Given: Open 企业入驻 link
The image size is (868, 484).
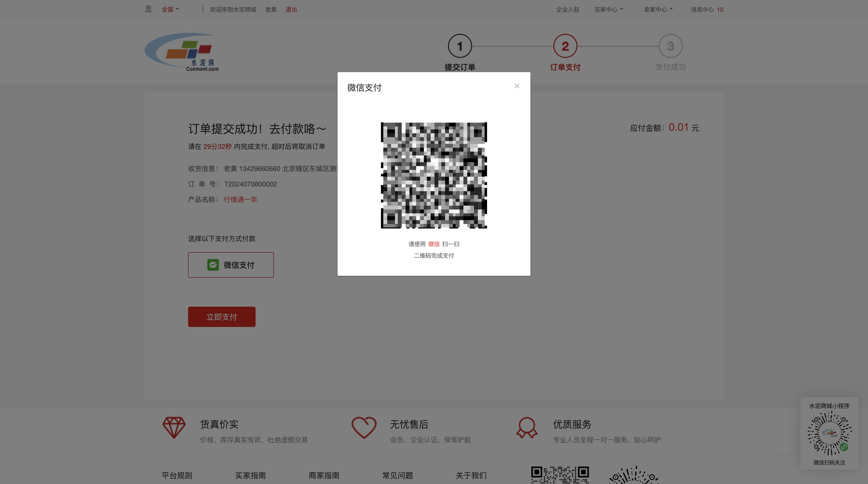Looking at the screenshot, I should pyautogui.click(x=567, y=9).
